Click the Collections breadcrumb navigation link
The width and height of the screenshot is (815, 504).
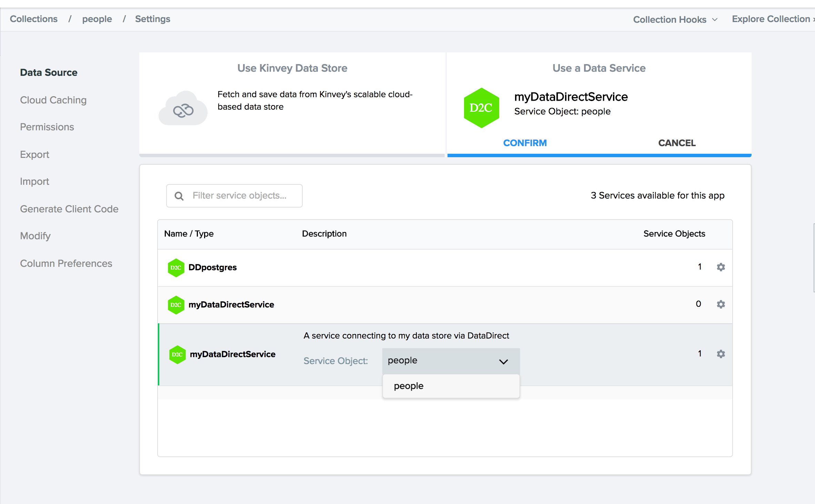pyautogui.click(x=34, y=19)
